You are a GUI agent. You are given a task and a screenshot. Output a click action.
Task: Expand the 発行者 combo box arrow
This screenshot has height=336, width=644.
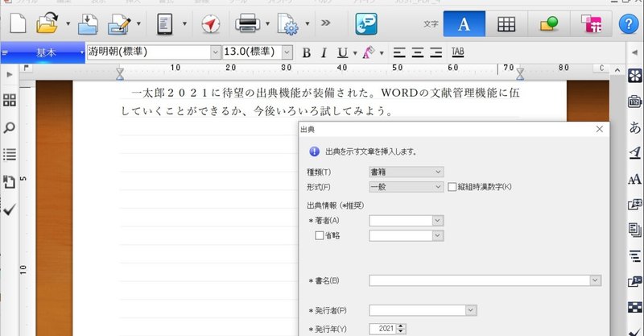(x=471, y=310)
